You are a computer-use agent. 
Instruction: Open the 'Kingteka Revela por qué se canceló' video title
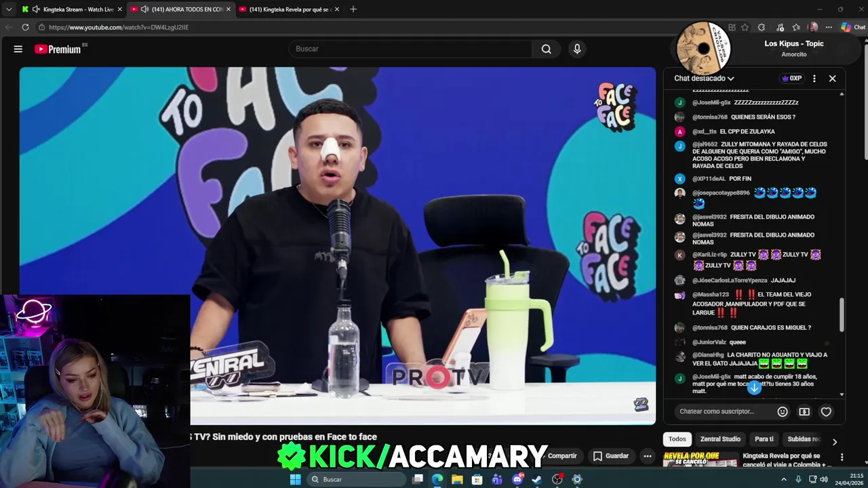(787, 460)
